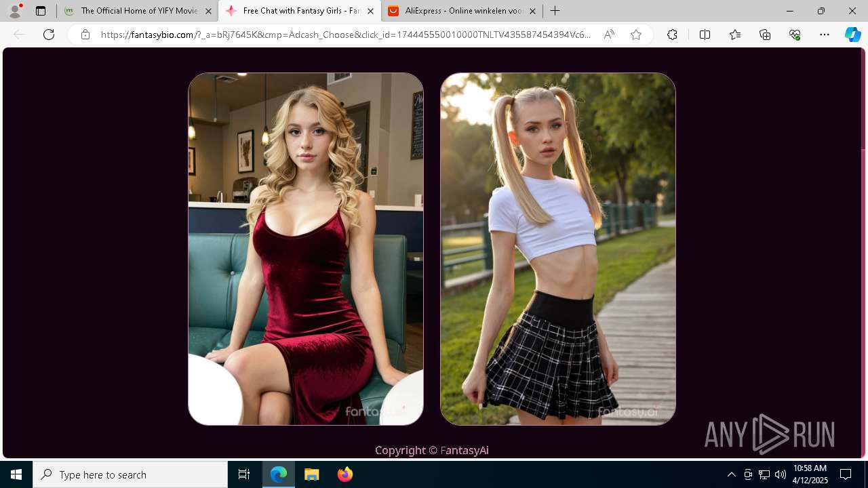Image resolution: width=868 pixels, height=488 pixels.
Task: Open Browser essentials icon
Action: tap(795, 35)
